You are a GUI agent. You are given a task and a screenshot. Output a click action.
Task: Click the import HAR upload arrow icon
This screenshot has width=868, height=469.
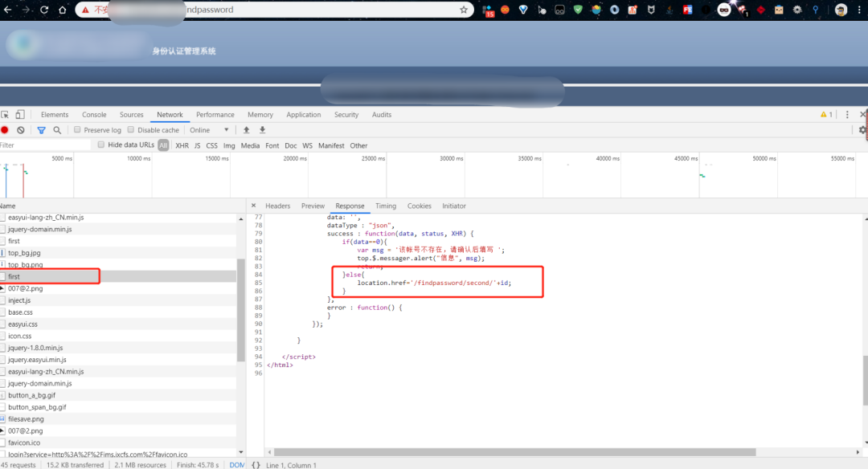click(247, 130)
